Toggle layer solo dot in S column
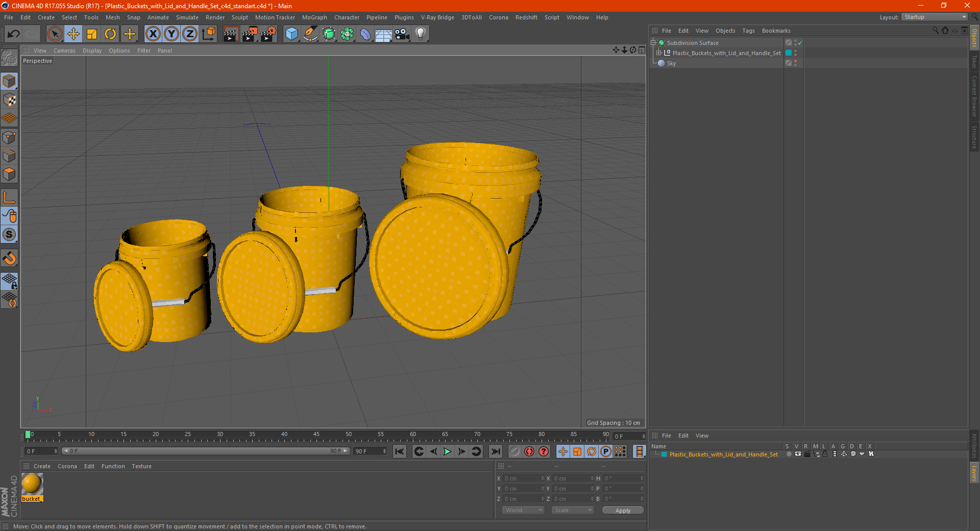The height and width of the screenshot is (531, 980). click(x=789, y=454)
